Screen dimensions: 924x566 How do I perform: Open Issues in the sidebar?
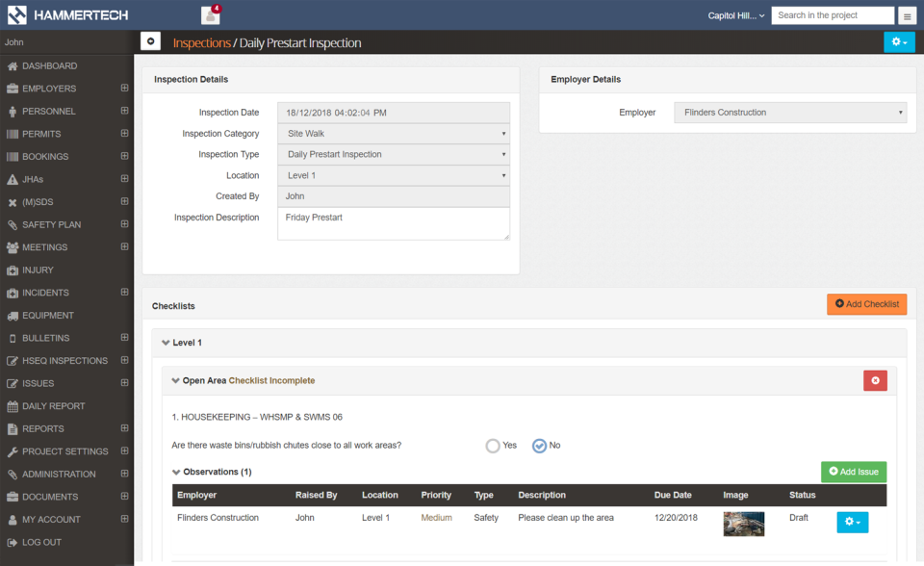[x=38, y=384]
